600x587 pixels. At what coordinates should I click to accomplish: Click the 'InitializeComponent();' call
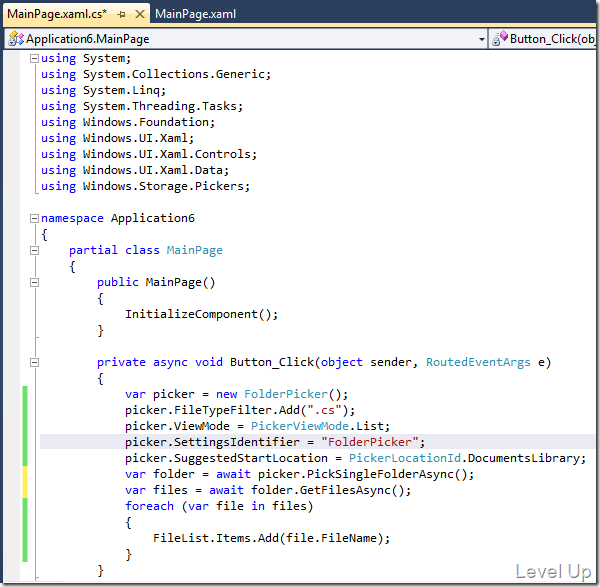pyautogui.click(x=201, y=314)
